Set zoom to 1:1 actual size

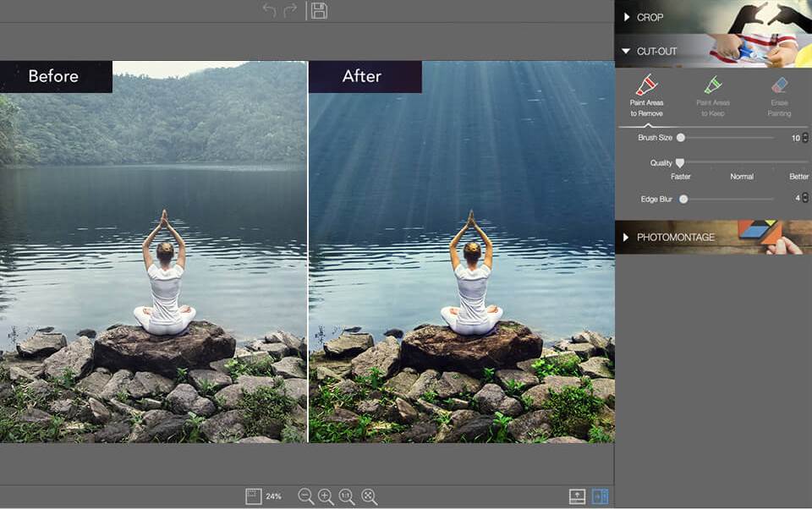click(x=347, y=496)
